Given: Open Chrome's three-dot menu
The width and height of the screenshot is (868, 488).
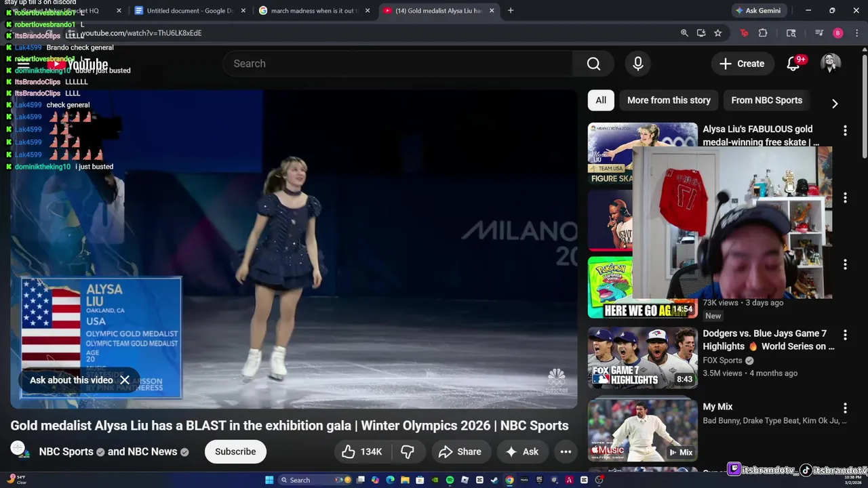Looking at the screenshot, I should click(856, 33).
